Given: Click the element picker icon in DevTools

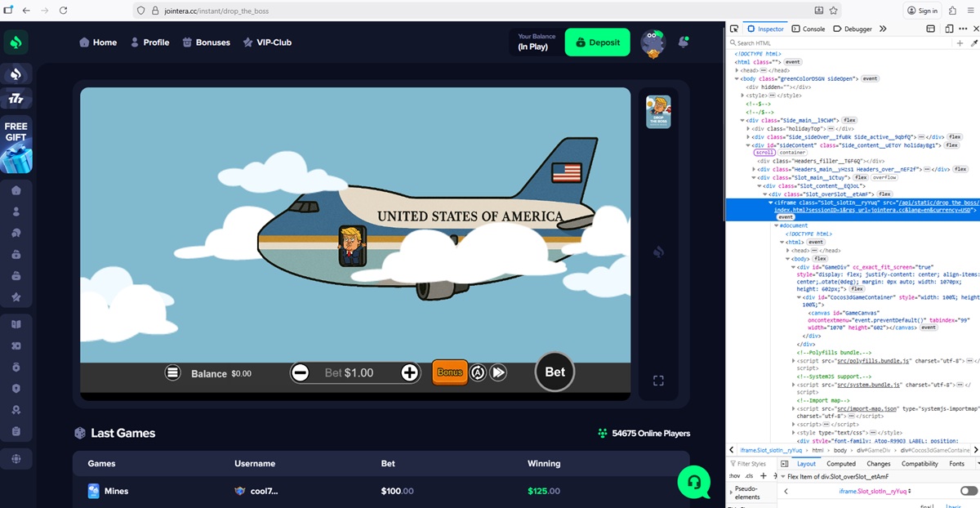Looking at the screenshot, I should click(734, 29).
